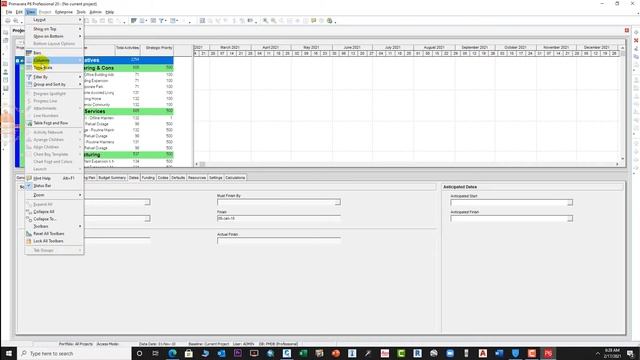Expand the Show on Top submenu

(54, 29)
